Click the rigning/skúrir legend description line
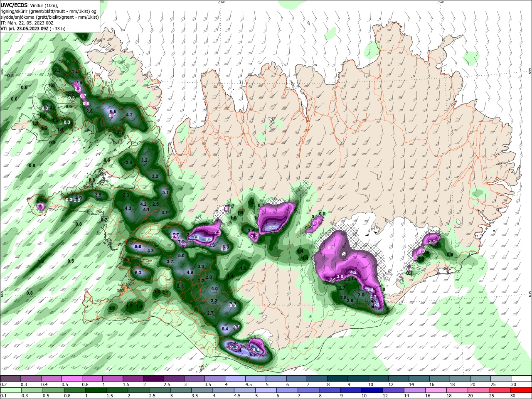Screen dimensions: 532x399 click(49, 11)
